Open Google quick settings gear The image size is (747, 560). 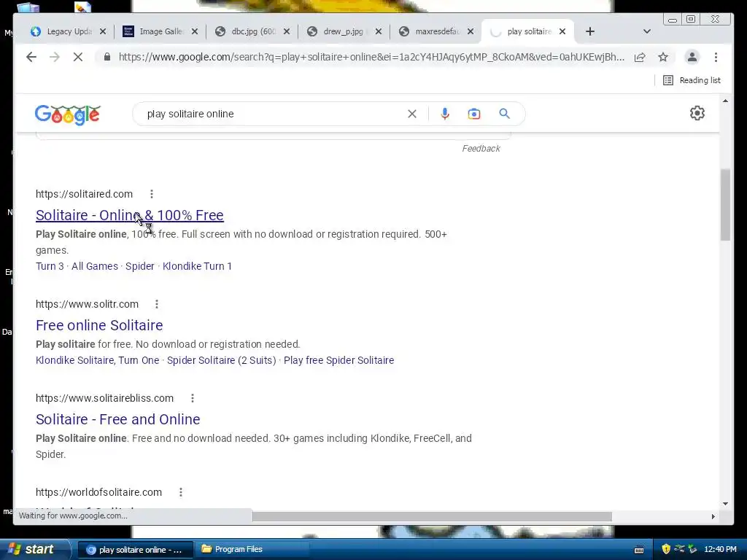697,113
